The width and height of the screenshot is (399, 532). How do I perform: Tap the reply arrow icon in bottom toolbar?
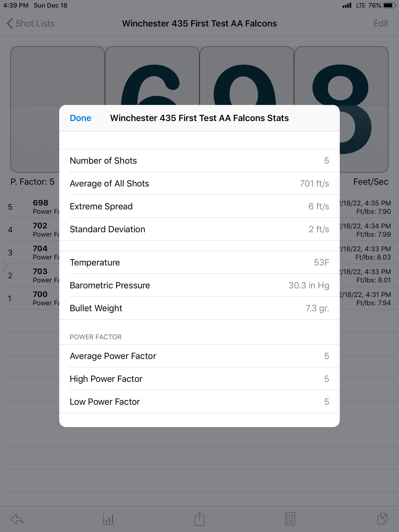click(x=17, y=519)
